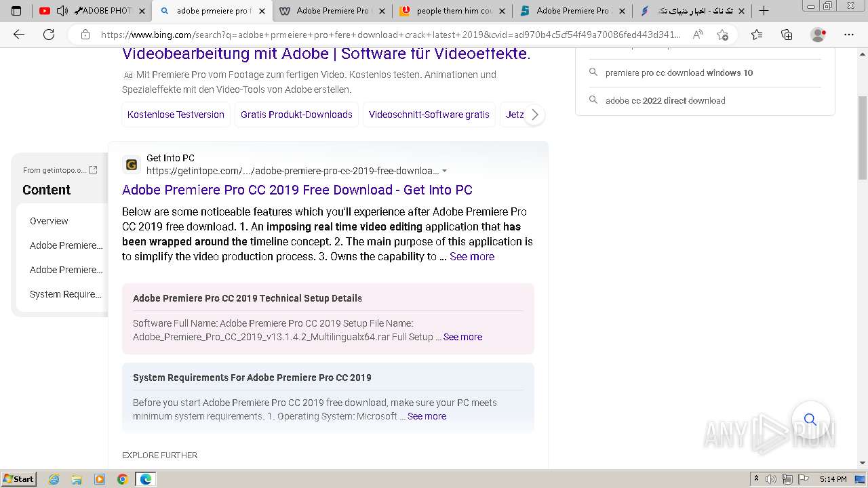868x488 pixels.
Task: Close the 'people them him' tab
Action: [x=502, y=11]
